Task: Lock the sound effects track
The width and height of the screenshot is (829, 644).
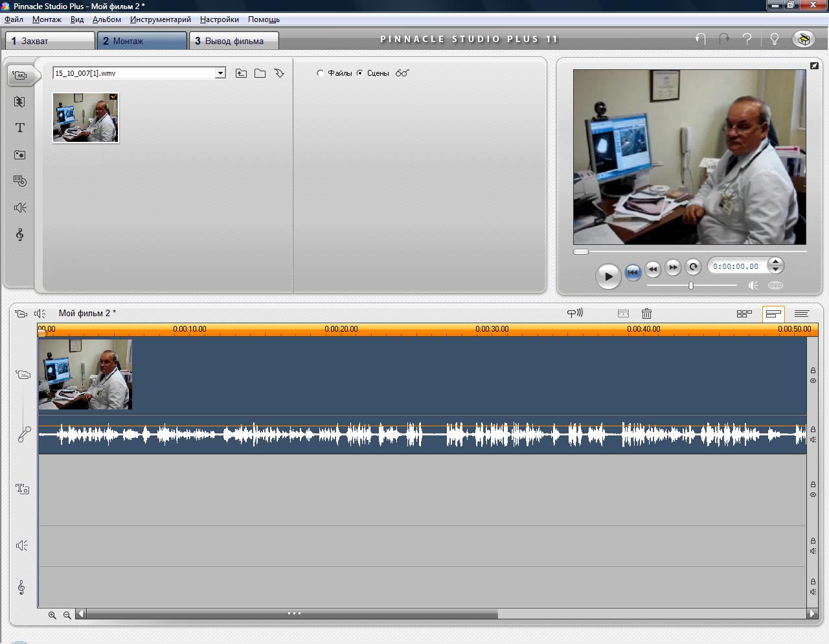Action: (x=813, y=540)
